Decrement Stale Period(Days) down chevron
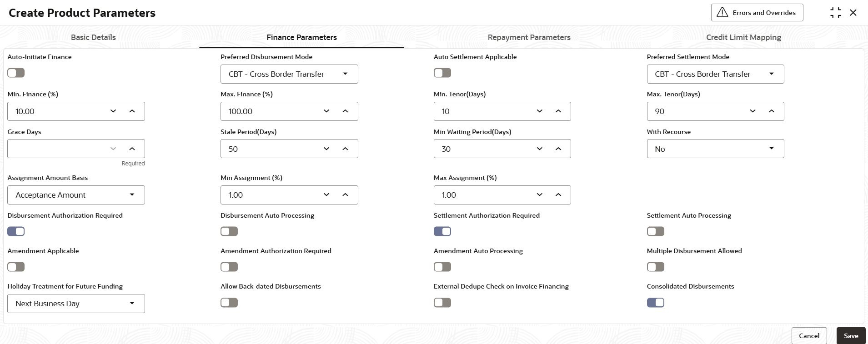 pos(326,149)
